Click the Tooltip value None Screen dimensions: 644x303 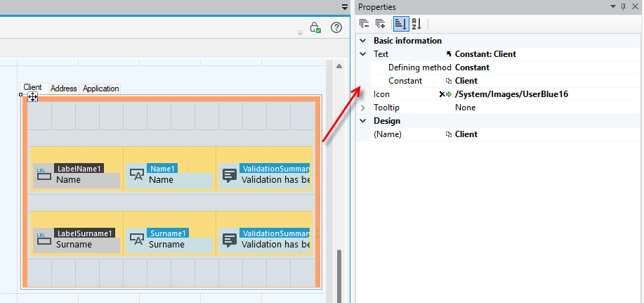[466, 108]
